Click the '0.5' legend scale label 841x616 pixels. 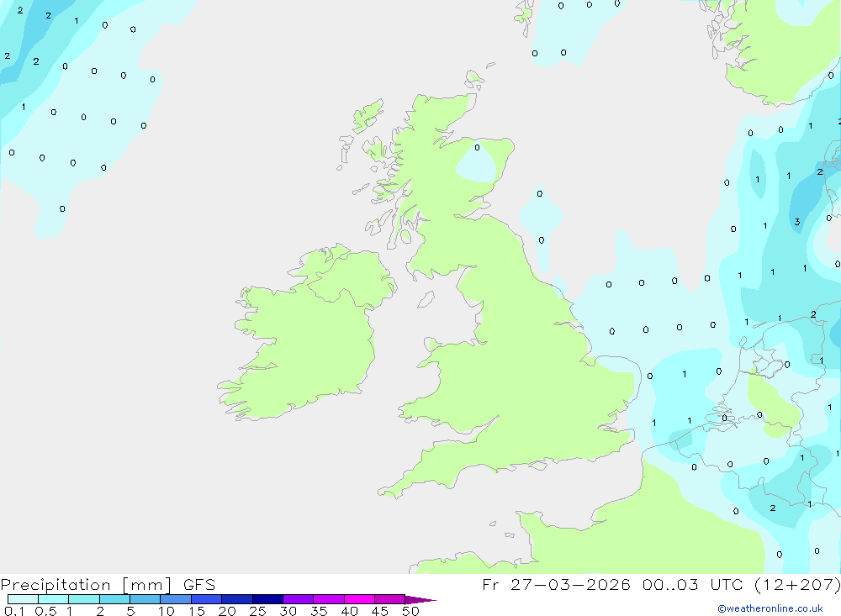[x=45, y=611]
